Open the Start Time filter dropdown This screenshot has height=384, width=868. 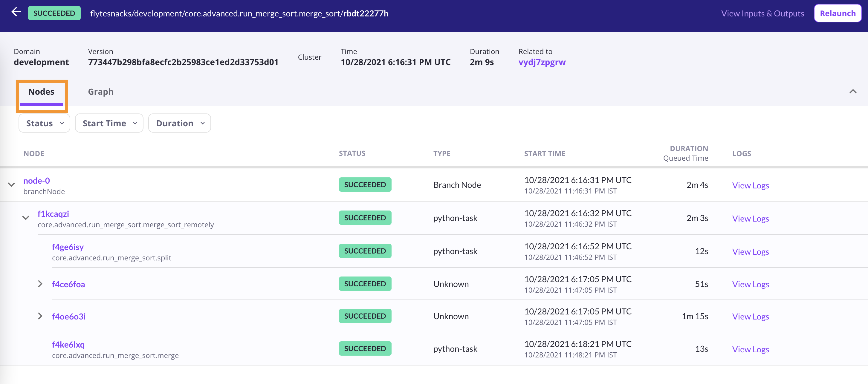click(109, 123)
